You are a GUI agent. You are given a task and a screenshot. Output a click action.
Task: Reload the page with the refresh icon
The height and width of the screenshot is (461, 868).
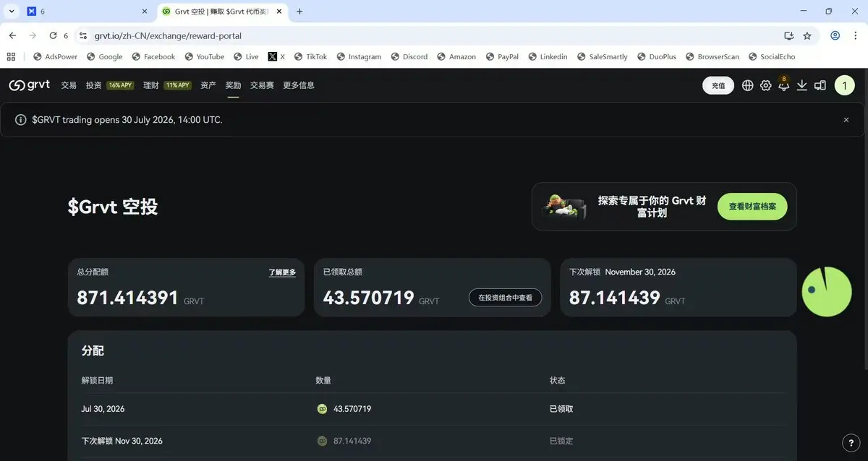53,35
